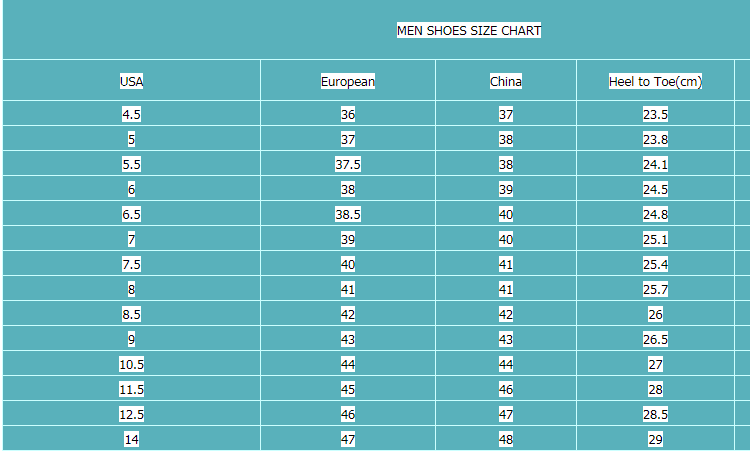Select the USA column header
The width and height of the screenshot is (750, 451).
tap(131, 82)
